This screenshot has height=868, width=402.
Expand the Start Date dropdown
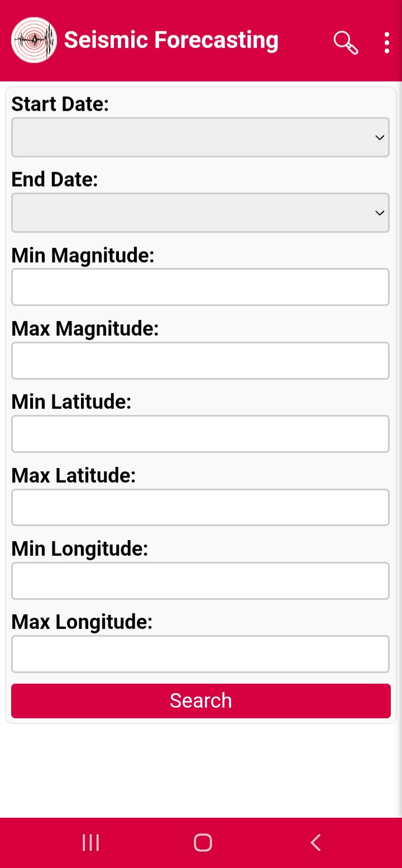click(x=200, y=137)
